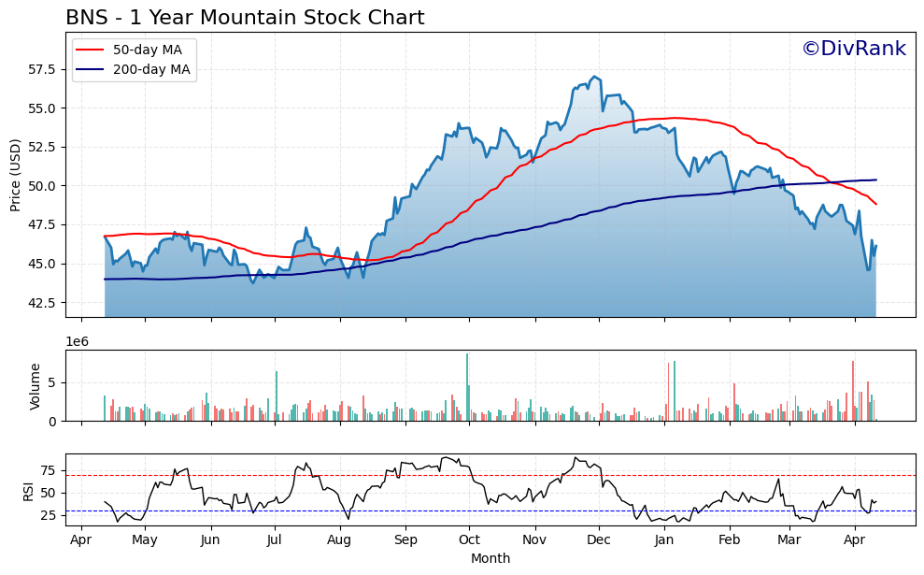
Task: Click the 25 tick on the RSI axis
Action: point(49,515)
